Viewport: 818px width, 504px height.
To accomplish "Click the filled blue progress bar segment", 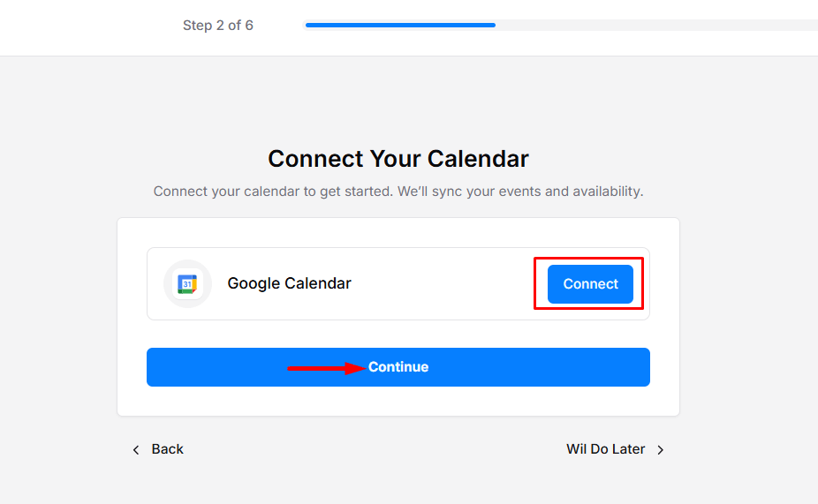I will pos(400,25).
